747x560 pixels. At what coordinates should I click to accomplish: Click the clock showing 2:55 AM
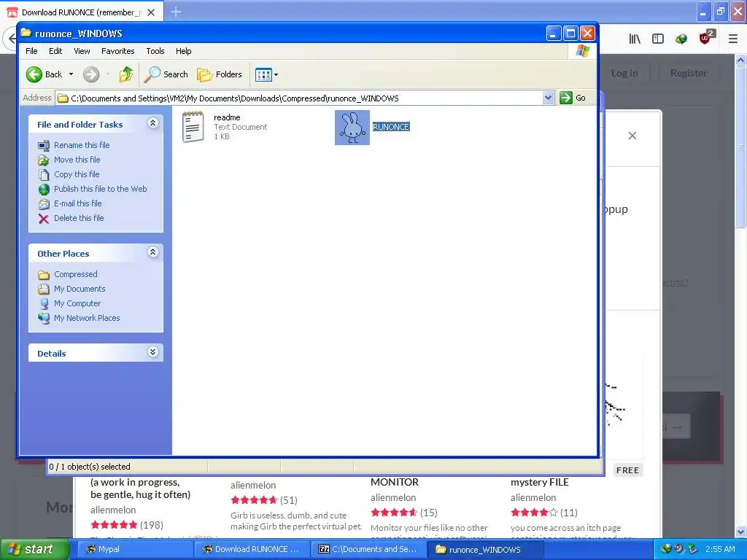click(720, 549)
